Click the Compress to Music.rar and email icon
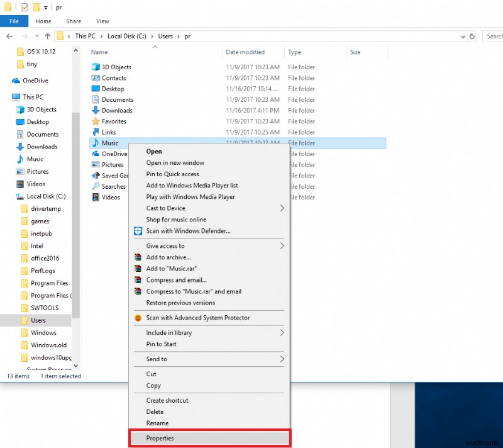The image size is (503, 448). pos(138,291)
